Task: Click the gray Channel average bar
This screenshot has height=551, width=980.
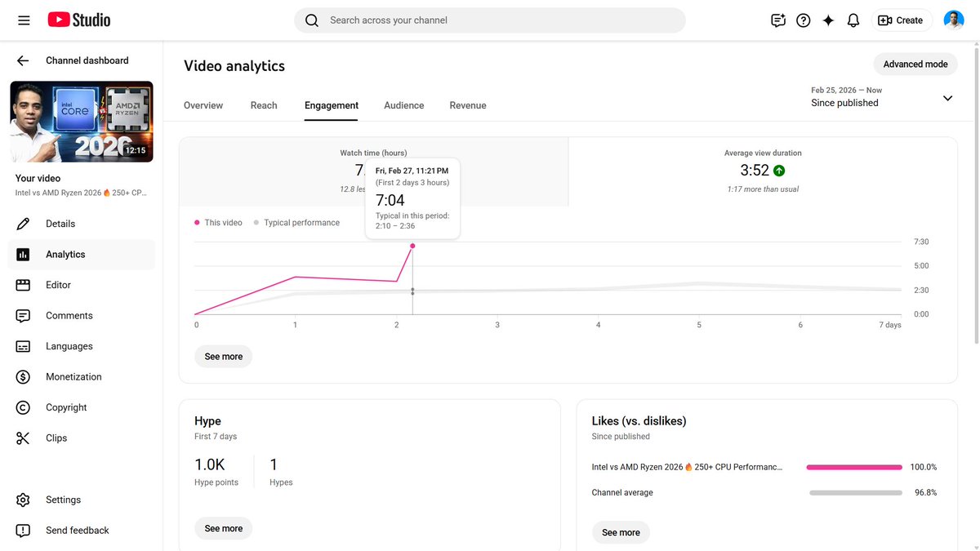Action: point(856,493)
